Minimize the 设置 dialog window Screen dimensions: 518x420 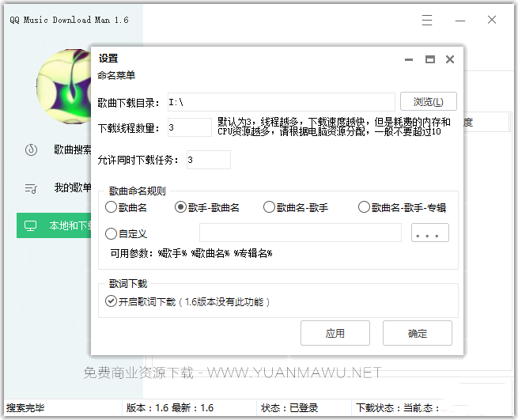point(410,59)
